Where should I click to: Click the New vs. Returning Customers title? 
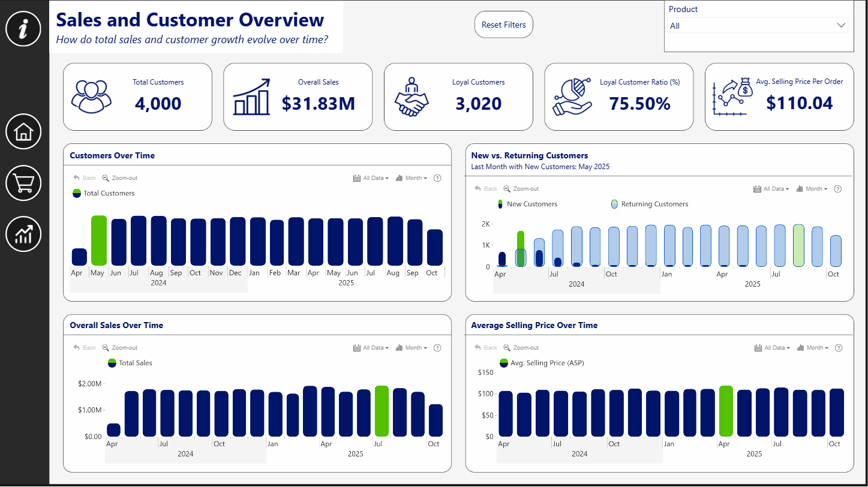530,155
